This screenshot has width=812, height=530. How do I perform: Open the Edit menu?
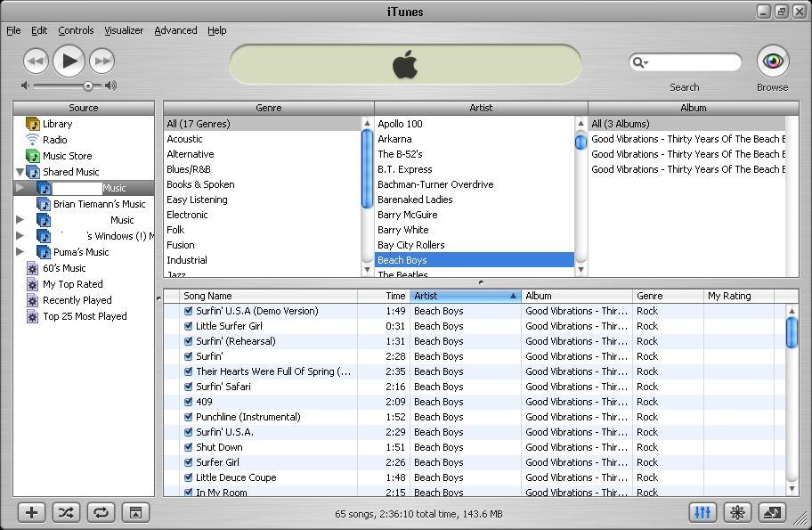coord(39,30)
